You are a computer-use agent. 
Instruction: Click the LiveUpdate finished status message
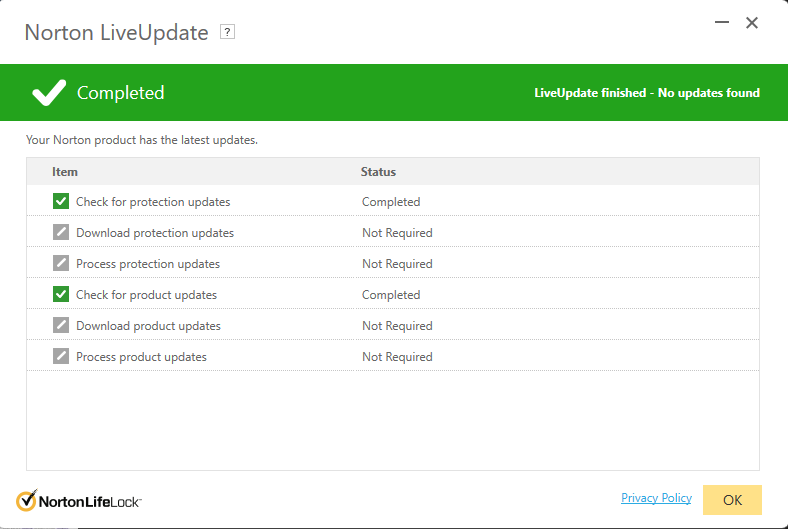coord(647,93)
